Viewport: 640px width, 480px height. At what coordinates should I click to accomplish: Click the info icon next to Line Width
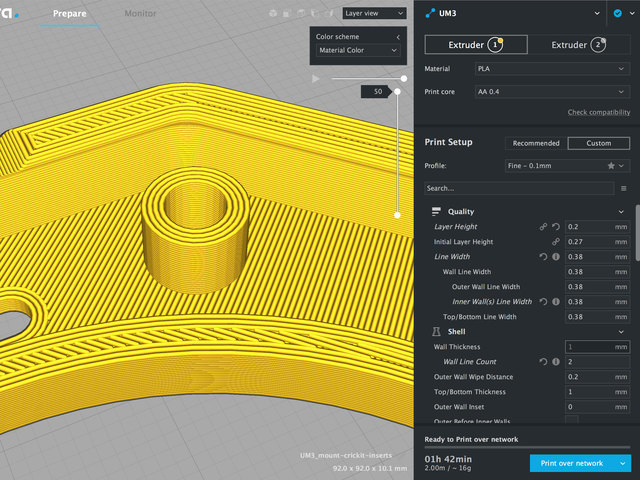click(x=556, y=257)
